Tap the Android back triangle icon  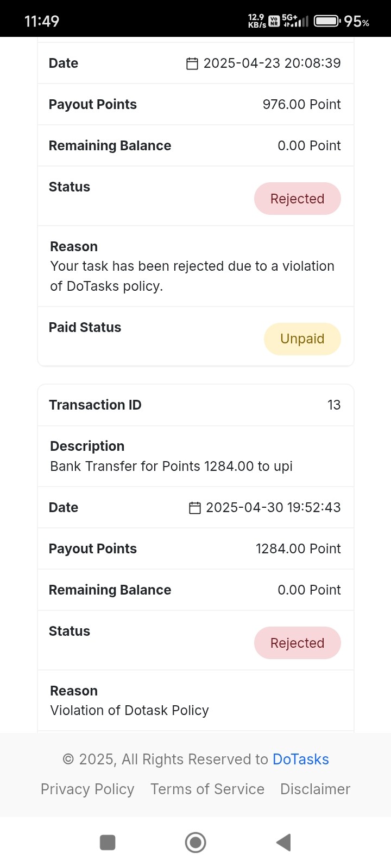pos(283,843)
